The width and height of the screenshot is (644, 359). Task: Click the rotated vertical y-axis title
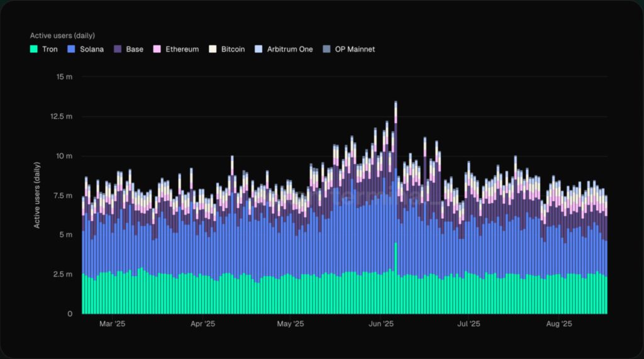37,195
